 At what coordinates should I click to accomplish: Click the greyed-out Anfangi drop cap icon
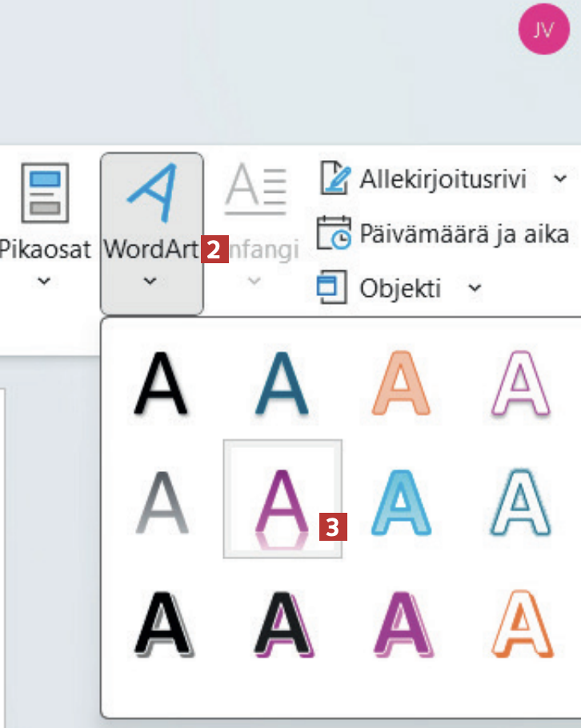(x=255, y=190)
